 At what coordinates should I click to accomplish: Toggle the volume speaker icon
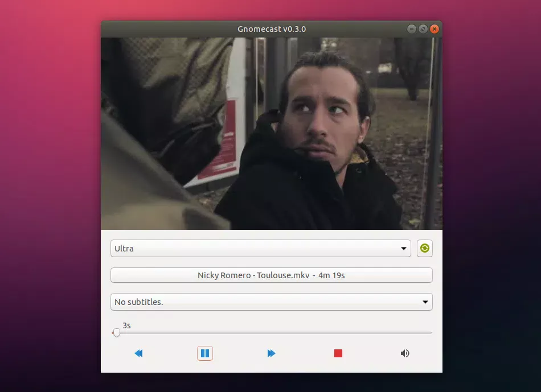coord(405,353)
